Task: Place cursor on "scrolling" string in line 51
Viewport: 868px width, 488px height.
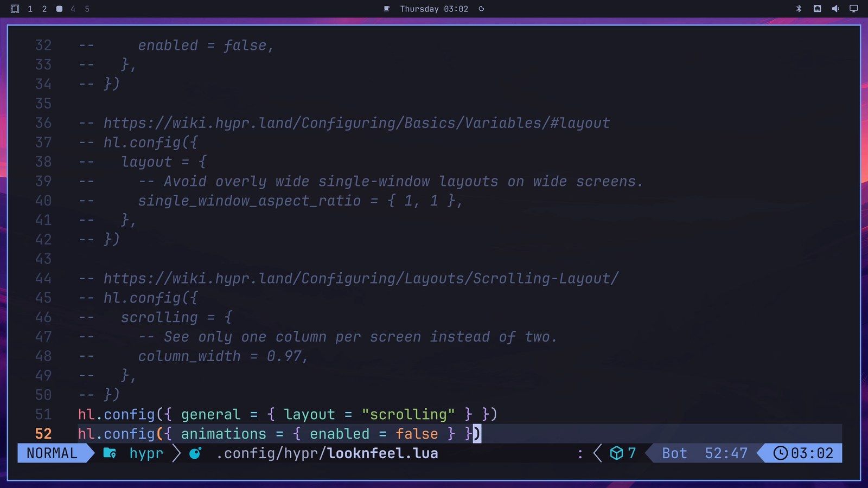Action: pyautogui.click(x=408, y=414)
